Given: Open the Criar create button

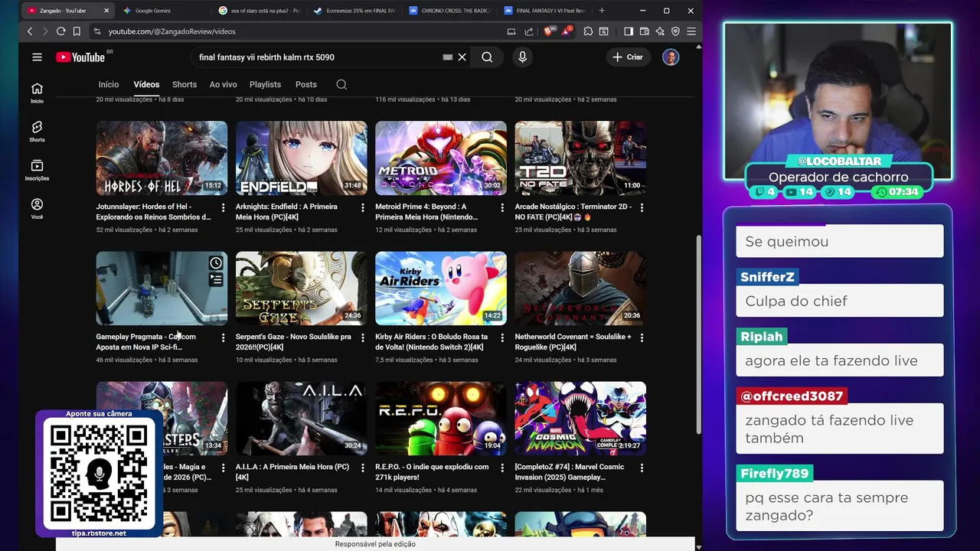Looking at the screenshot, I should [628, 57].
